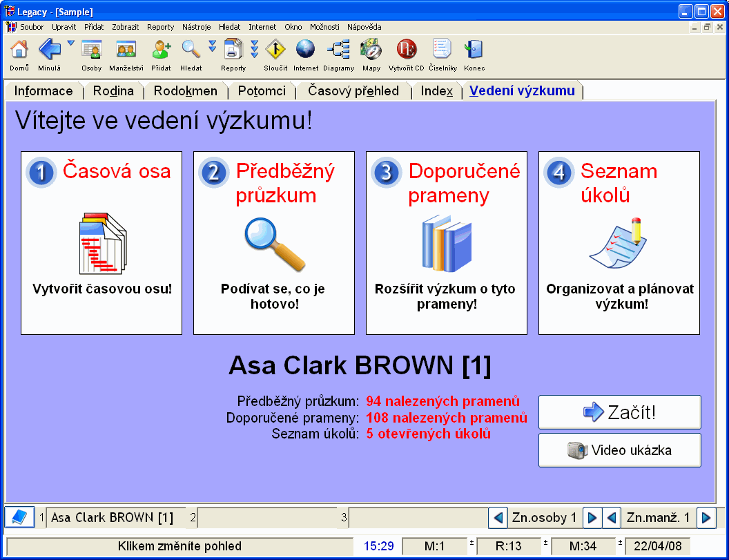Open the Internet globe icon
This screenshot has width=729, height=560.
point(305,50)
